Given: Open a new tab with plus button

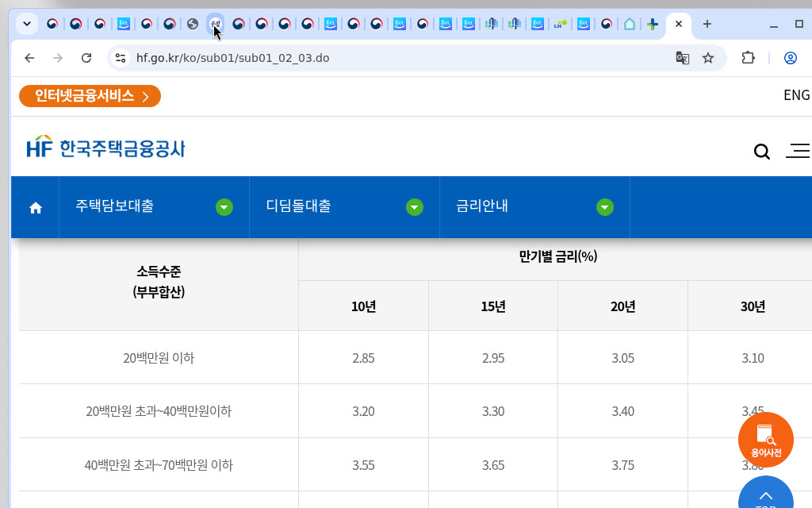Looking at the screenshot, I should pyautogui.click(x=707, y=24).
